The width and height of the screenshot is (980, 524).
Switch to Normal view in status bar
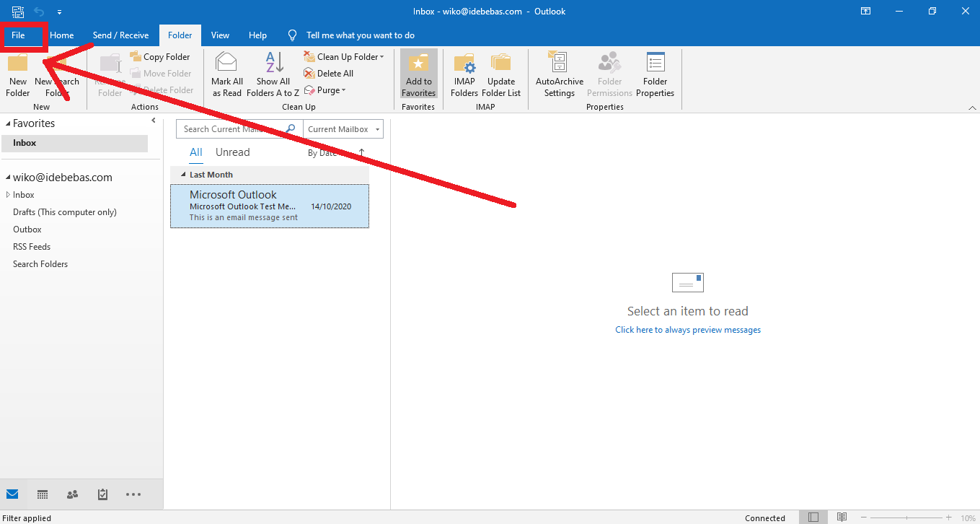click(813, 518)
